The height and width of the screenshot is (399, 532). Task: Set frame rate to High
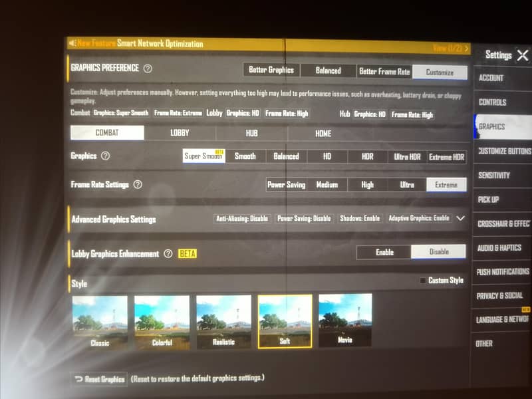[x=368, y=185]
